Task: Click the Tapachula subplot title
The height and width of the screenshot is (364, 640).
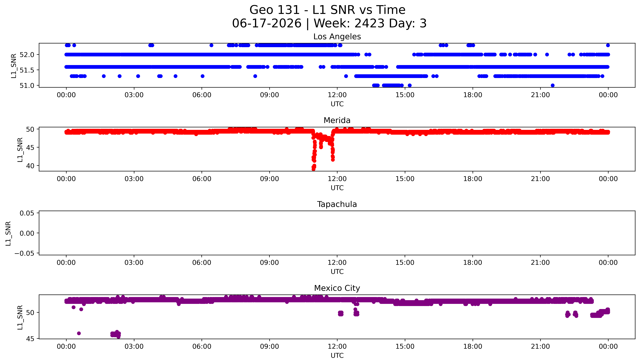Action: coord(337,204)
